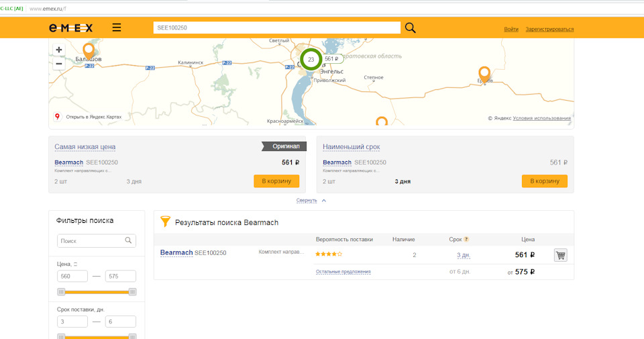Click the Вероятность поставки column header
Image resolution: width=644 pixels, height=339 pixels.
click(x=344, y=239)
